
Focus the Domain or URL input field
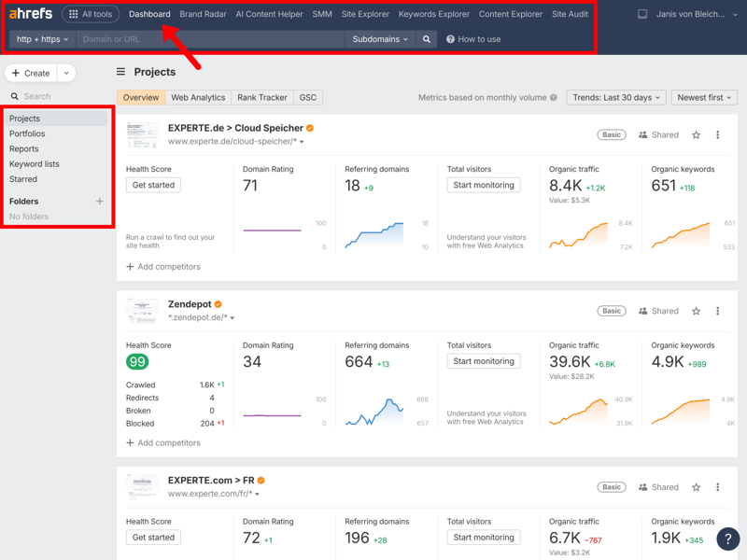(x=210, y=39)
